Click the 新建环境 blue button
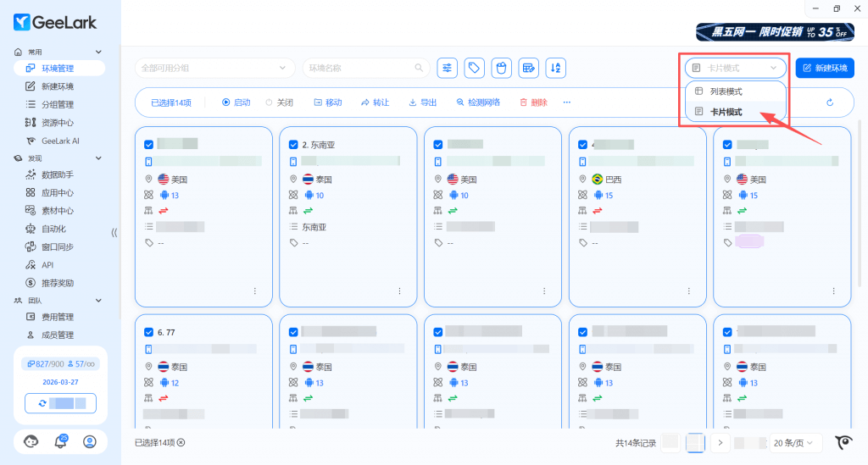This screenshot has width=868, height=465. click(825, 68)
